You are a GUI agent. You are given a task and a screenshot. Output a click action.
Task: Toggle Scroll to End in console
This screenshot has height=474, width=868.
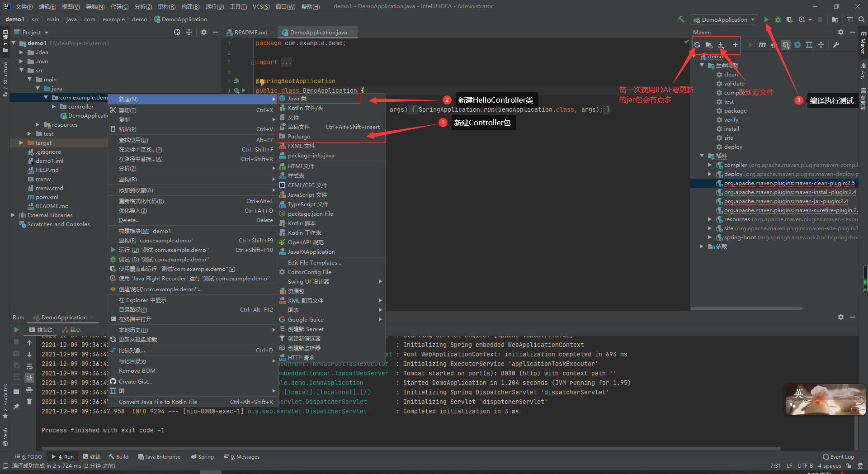[29, 377]
